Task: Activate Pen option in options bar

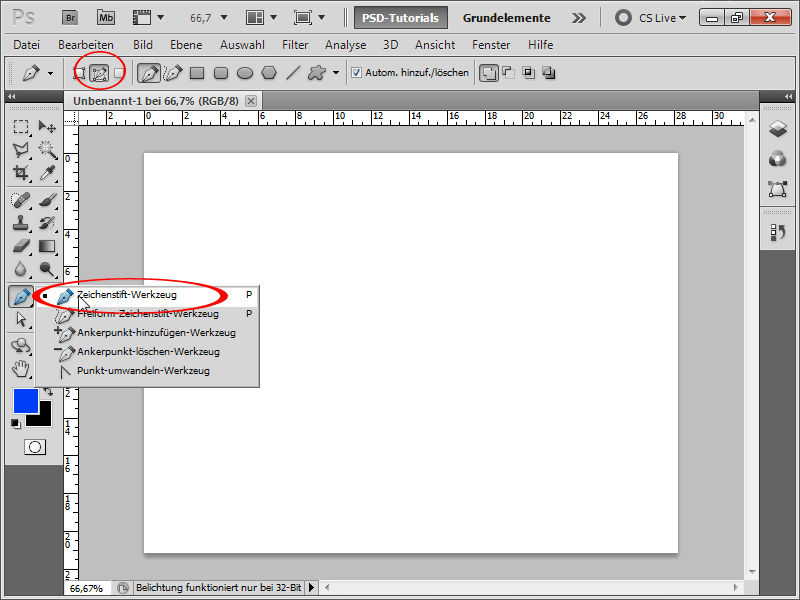Action: 148,73
